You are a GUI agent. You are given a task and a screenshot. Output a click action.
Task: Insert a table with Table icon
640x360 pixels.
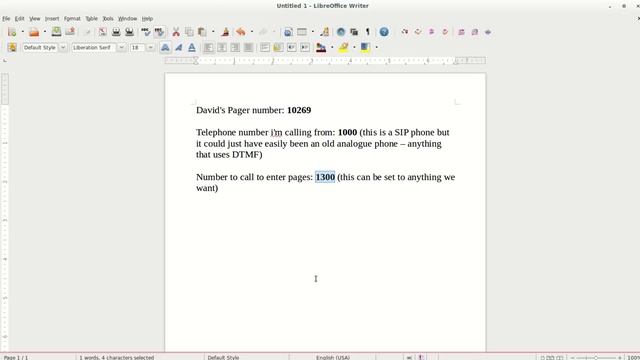click(x=302, y=32)
